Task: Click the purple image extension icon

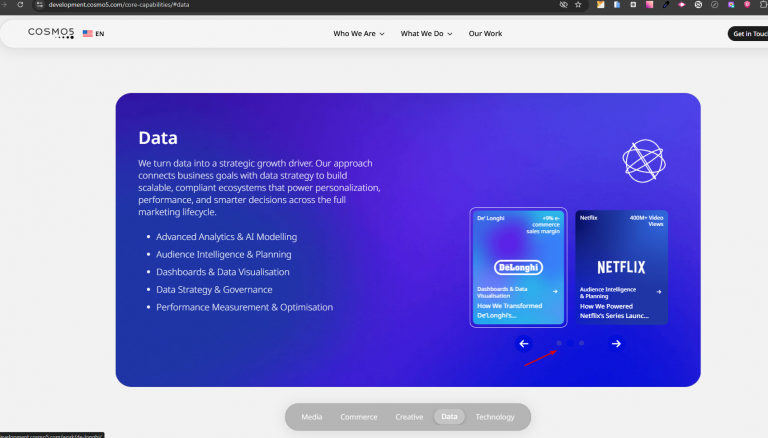Action: [x=731, y=4]
